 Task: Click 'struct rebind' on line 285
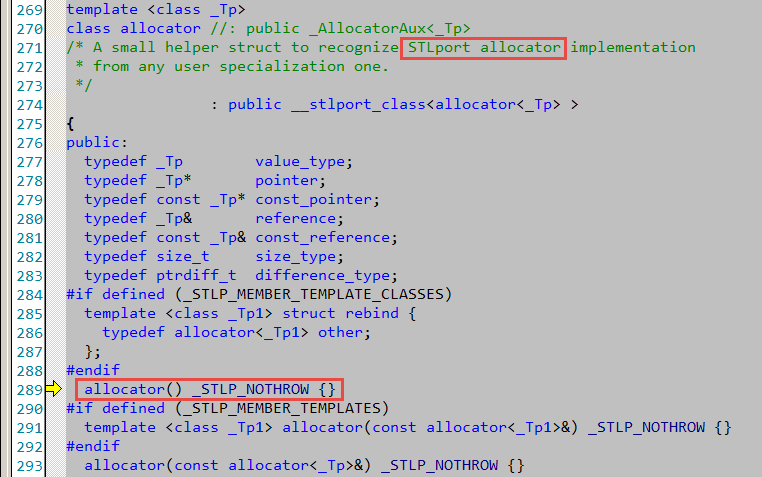(x=341, y=313)
